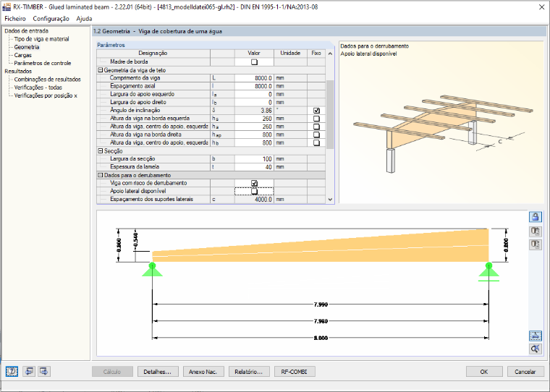The image size is (550, 392).
Task: Edit Altura da viga na borda direita value
Action: (x=254, y=135)
